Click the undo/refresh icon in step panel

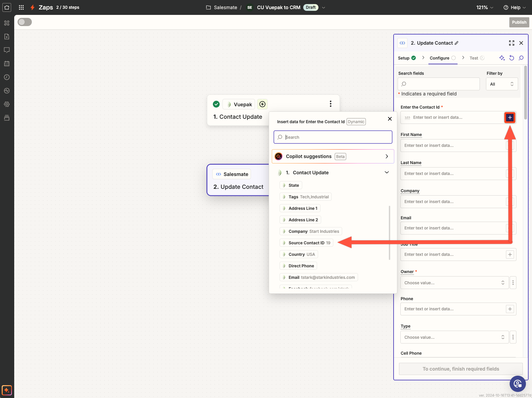click(512, 58)
